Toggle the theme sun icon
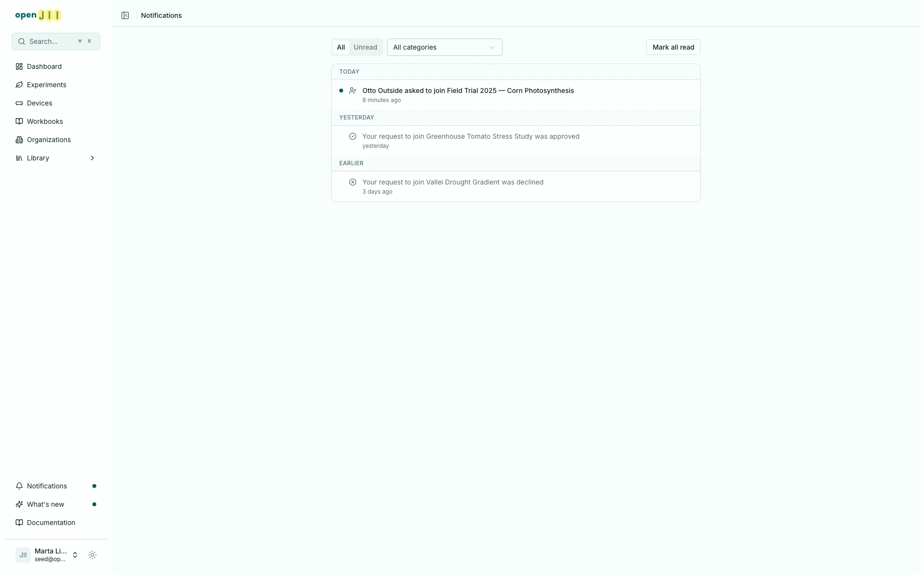The height and width of the screenshot is (578, 924). tap(92, 555)
